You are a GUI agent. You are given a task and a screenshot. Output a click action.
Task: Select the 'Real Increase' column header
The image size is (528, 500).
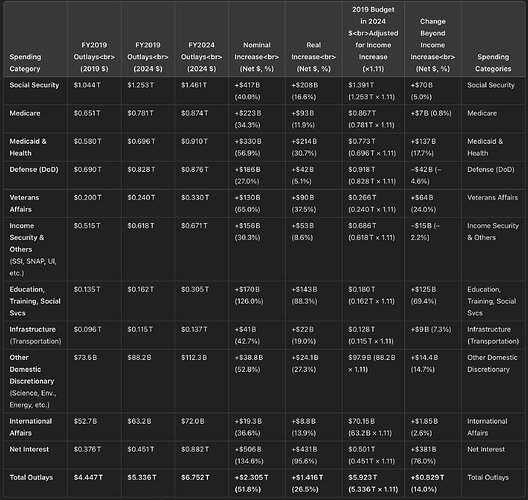pyautogui.click(x=314, y=57)
